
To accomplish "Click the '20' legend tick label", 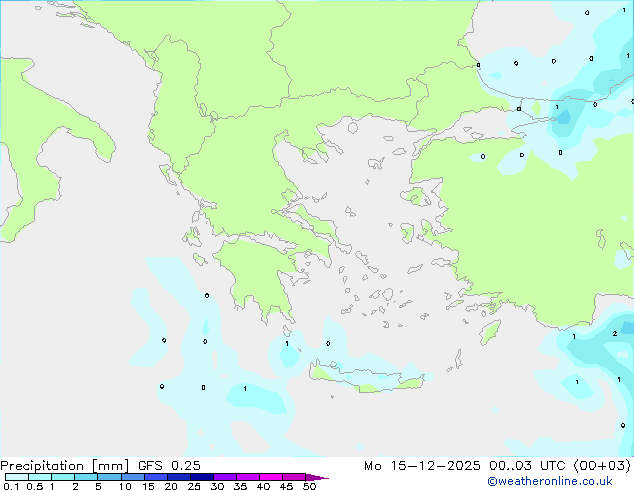I will point(171,486).
